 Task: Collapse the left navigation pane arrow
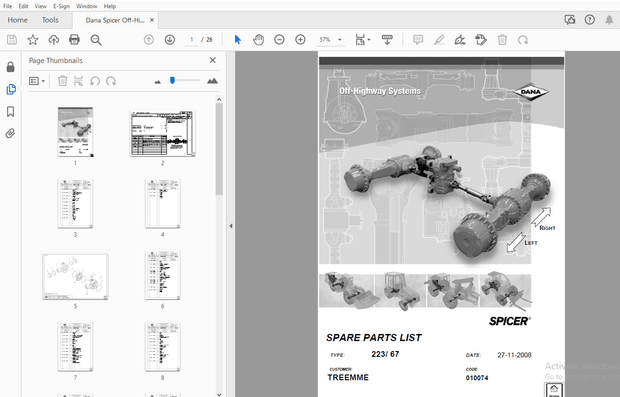click(231, 226)
